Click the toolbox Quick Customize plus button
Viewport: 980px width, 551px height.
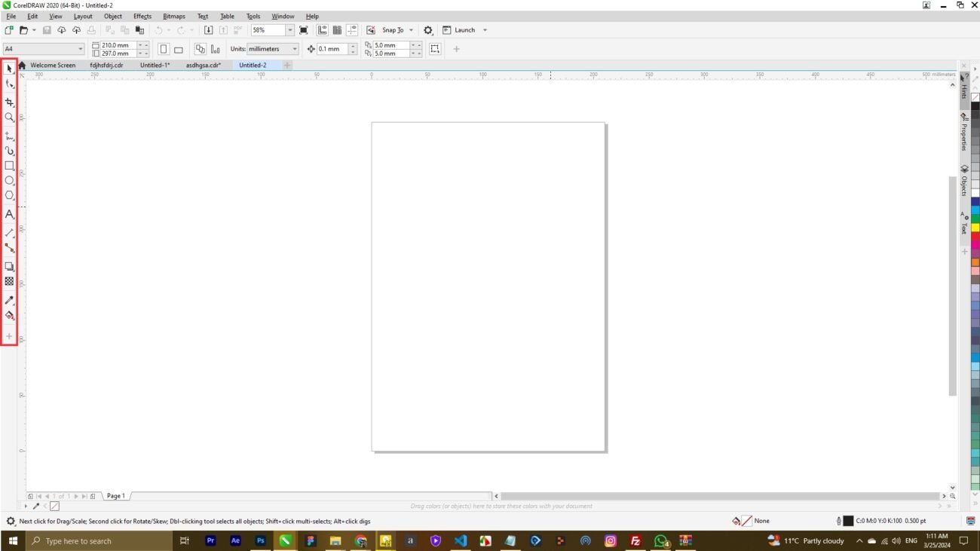(9, 336)
